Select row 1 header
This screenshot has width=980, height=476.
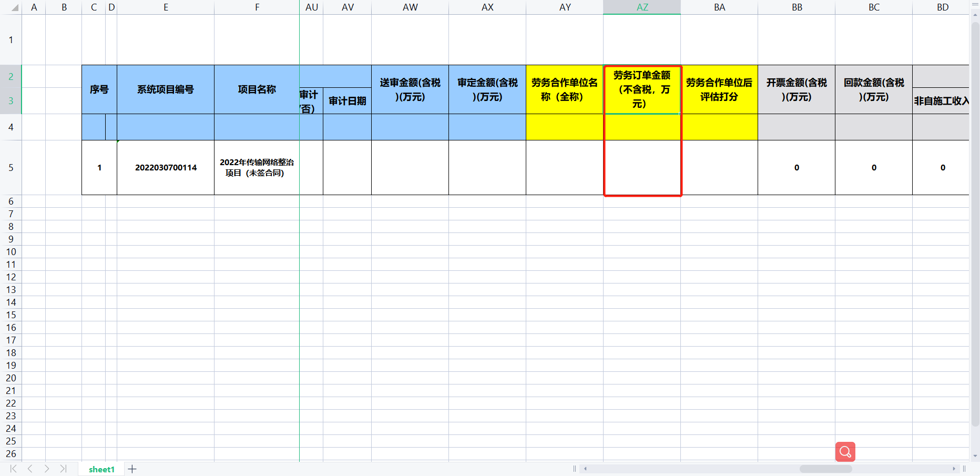(11, 40)
